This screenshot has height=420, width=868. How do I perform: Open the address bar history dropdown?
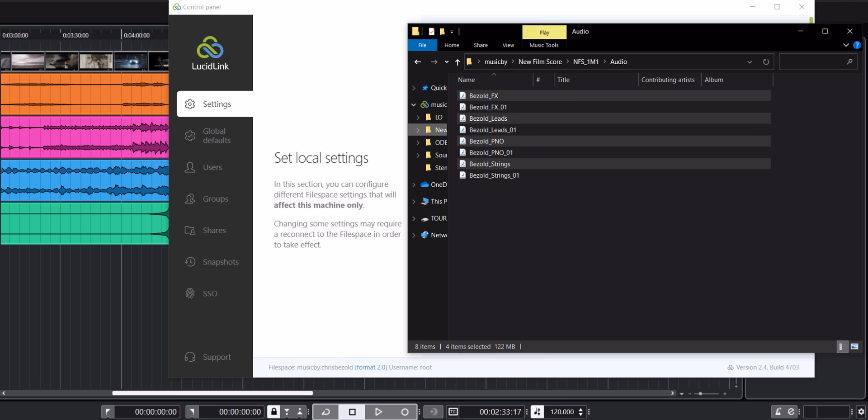(x=750, y=62)
